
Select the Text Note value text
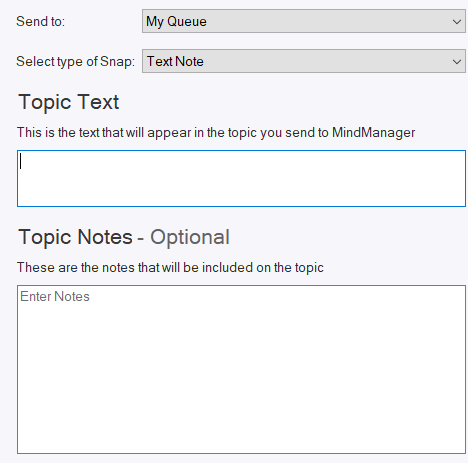(175, 61)
